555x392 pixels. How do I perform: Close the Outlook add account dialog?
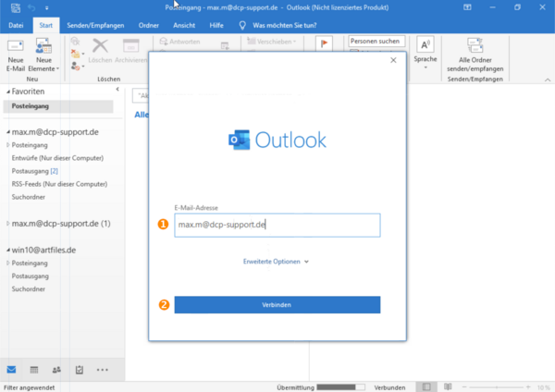point(393,60)
